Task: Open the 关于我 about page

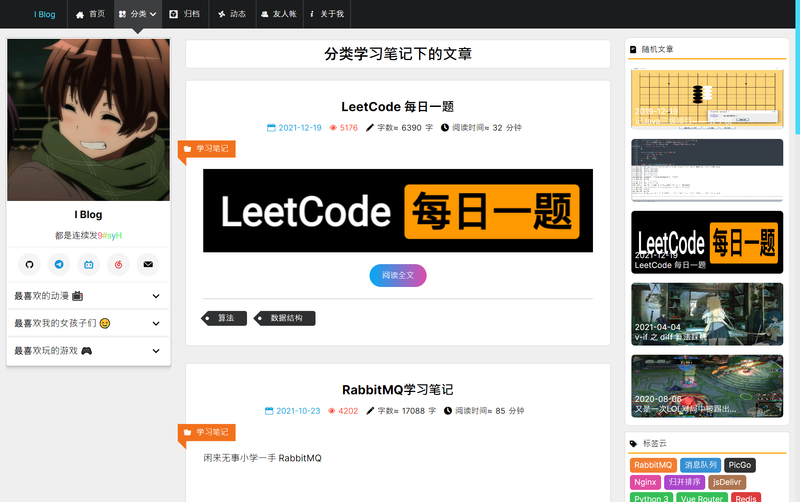Action: click(327, 14)
